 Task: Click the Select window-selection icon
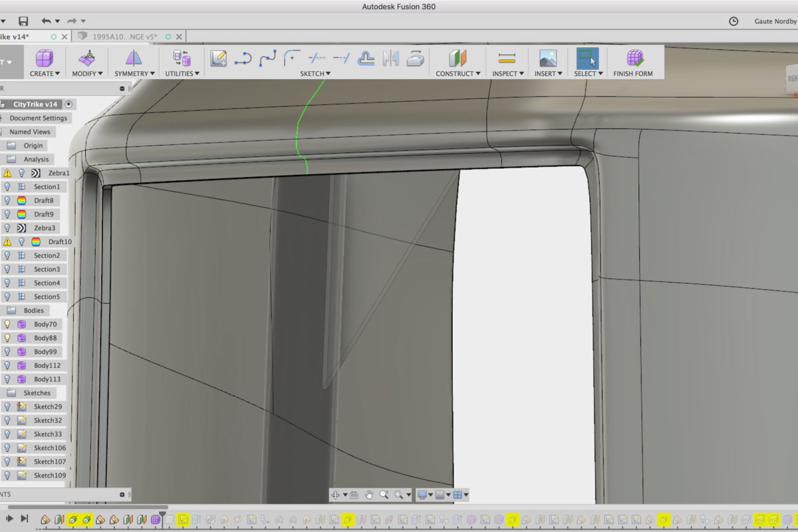tap(587, 58)
